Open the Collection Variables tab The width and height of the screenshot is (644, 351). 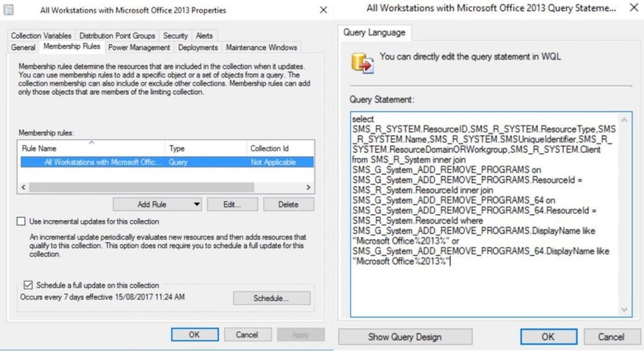pyautogui.click(x=41, y=35)
